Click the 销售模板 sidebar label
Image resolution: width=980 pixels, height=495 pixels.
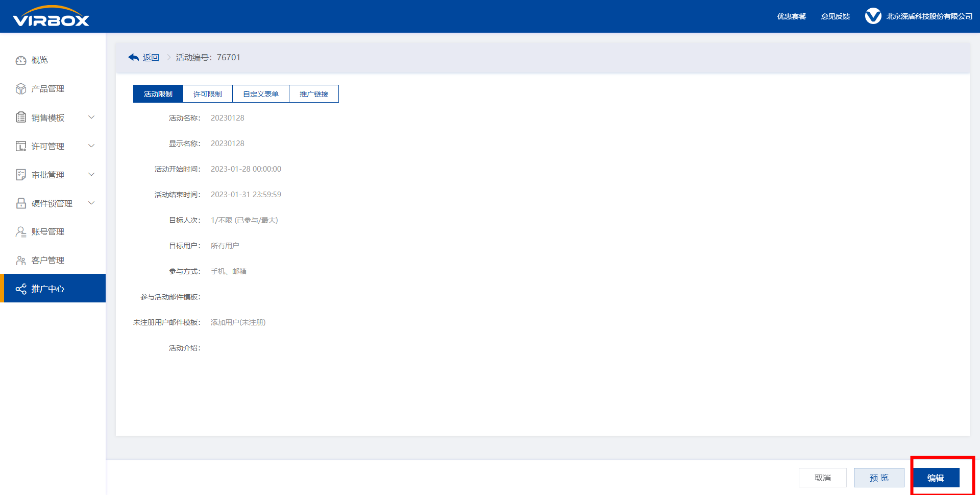[48, 118]
